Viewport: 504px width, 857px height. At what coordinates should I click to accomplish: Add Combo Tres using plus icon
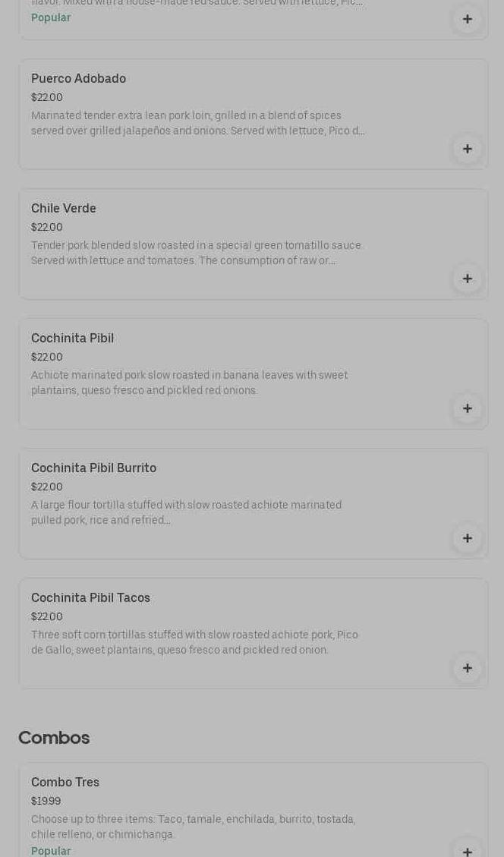pyautogui.click(x=467, y=851)
